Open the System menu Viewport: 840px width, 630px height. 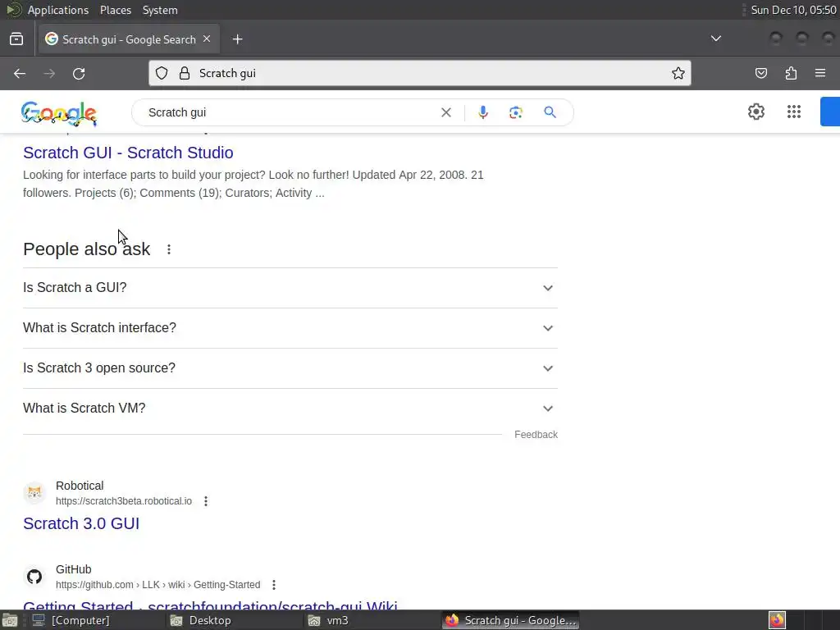[x=160, y=10]
